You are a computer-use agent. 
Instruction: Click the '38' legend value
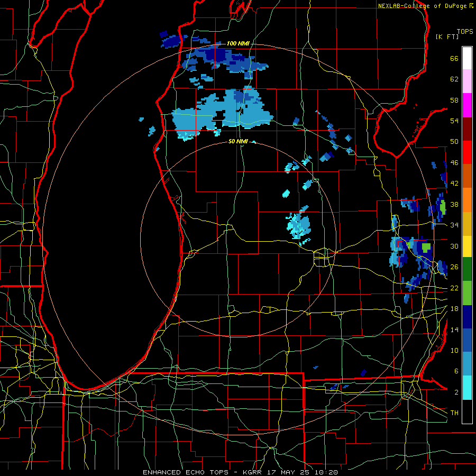point(454,205)
